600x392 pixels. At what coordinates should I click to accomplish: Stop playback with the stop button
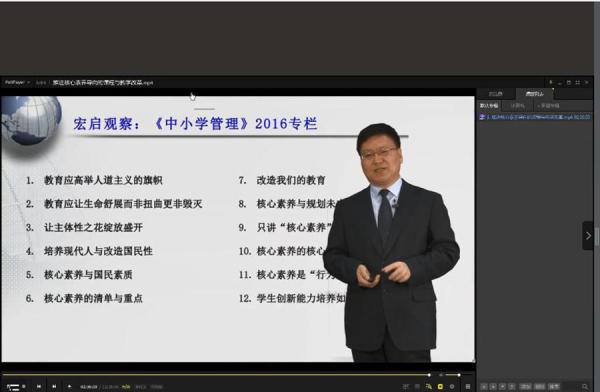pyautogui.click(x=24, y=386)
